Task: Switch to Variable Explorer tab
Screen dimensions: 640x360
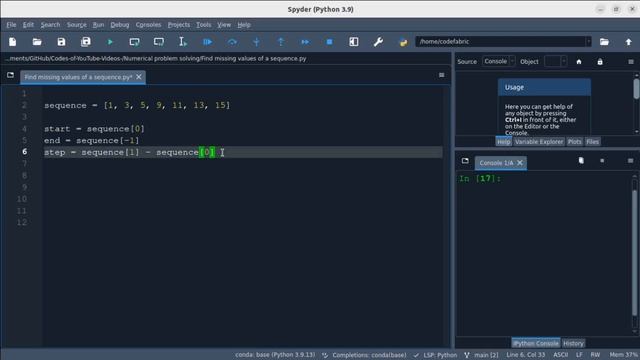Action: 539,142
